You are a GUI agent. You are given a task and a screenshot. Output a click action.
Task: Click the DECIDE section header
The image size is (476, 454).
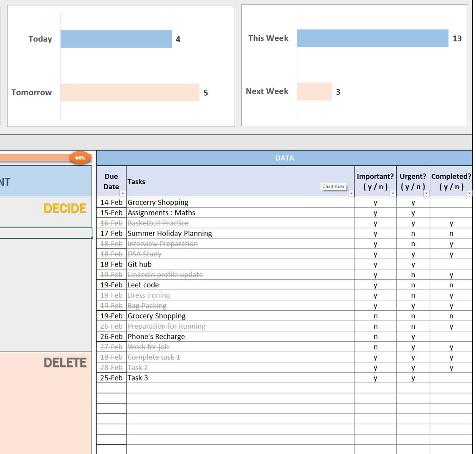(x=64, y=208)
